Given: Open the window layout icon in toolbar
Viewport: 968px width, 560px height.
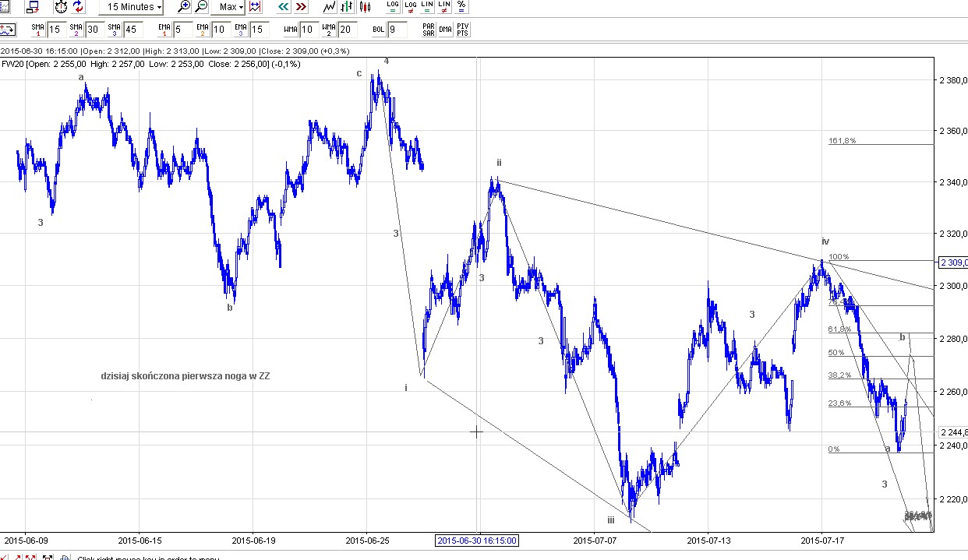Looking at the screenshot, I should 32,7.
